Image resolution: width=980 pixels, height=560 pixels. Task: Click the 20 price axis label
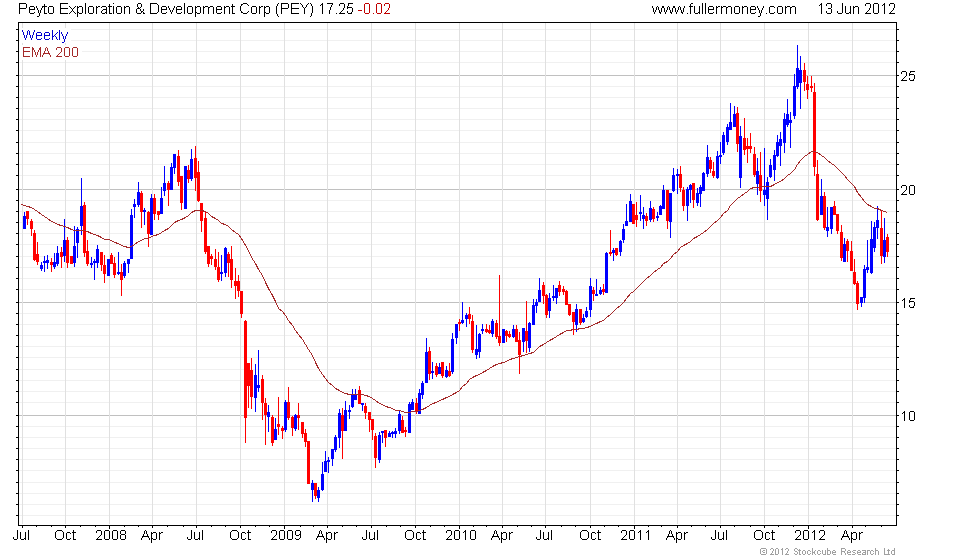pyautogui.click(x=908, y=190)
